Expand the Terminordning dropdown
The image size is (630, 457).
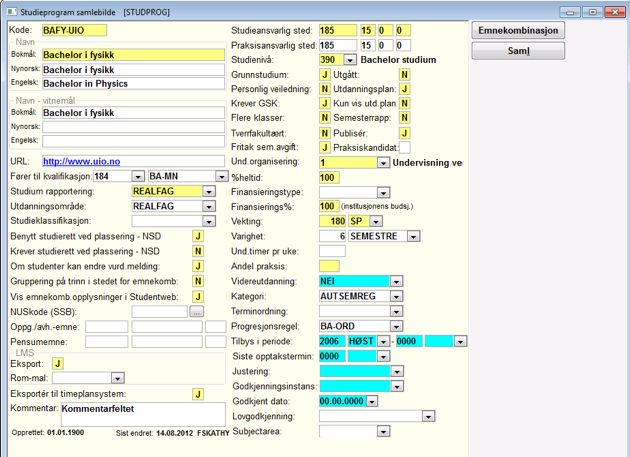click(x=396, y=311)
